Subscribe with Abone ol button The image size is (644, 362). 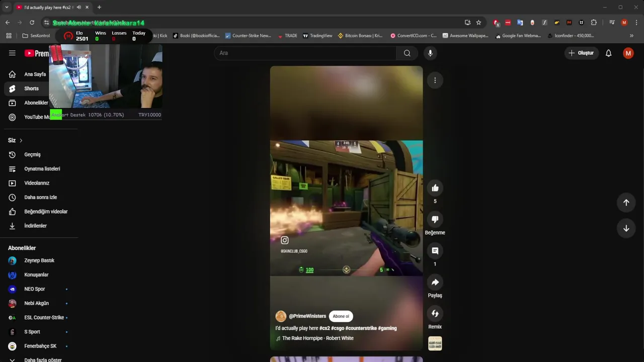(x=341, y=316)
